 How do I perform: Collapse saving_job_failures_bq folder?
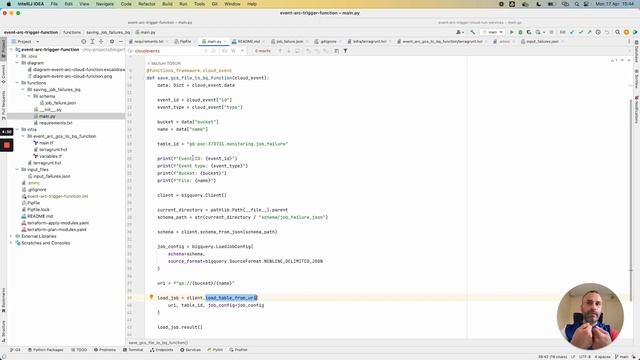(x=23, y=89)
